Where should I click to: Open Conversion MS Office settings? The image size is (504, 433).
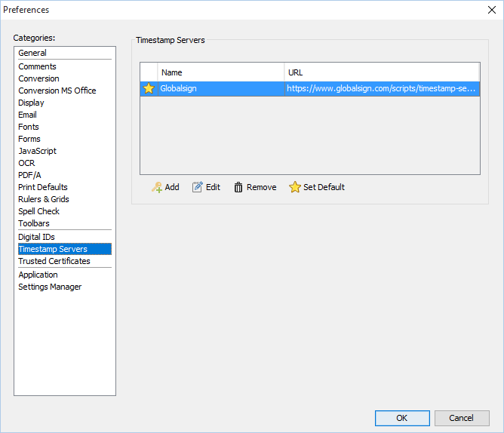click(57, 91)
